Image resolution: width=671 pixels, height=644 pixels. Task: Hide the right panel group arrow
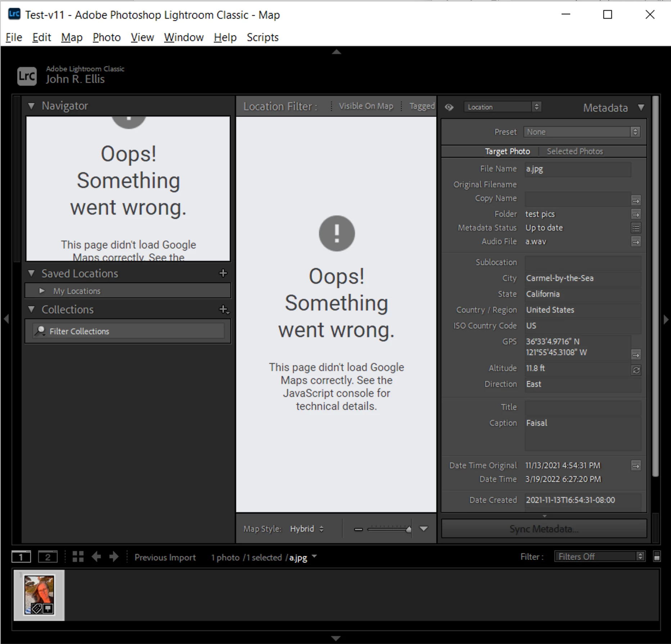[666, 319]
